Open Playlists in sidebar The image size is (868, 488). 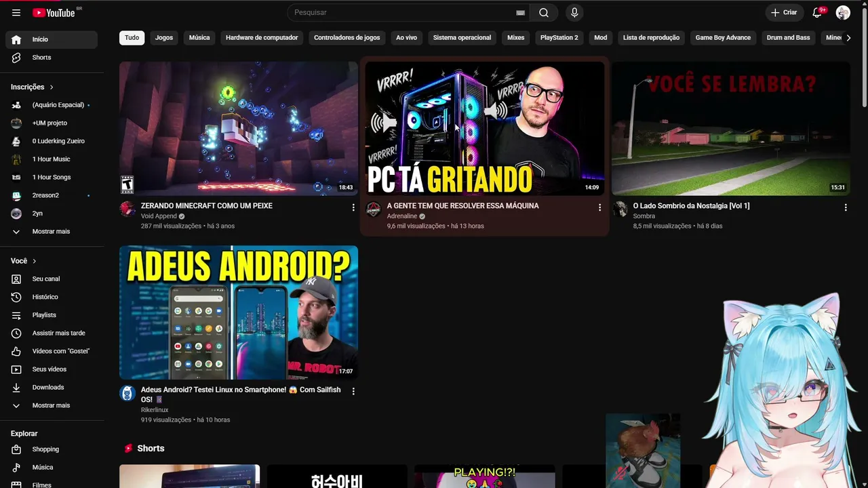tap(52, 315)
